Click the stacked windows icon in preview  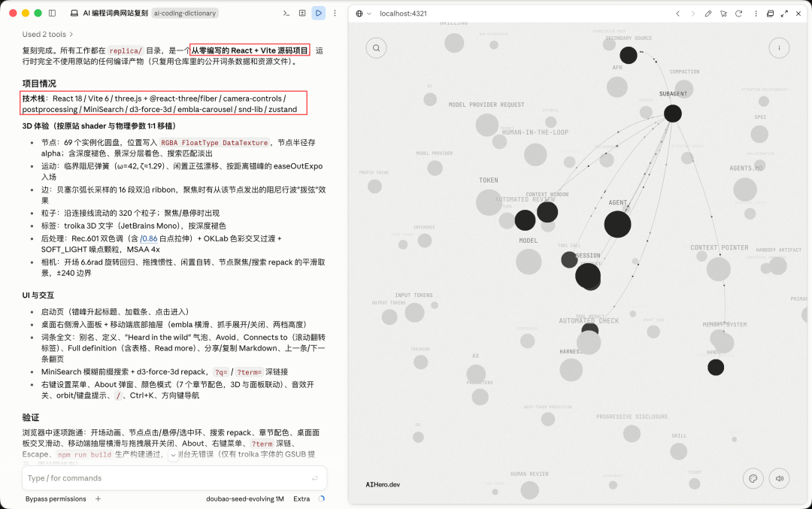tap(770, 14)
